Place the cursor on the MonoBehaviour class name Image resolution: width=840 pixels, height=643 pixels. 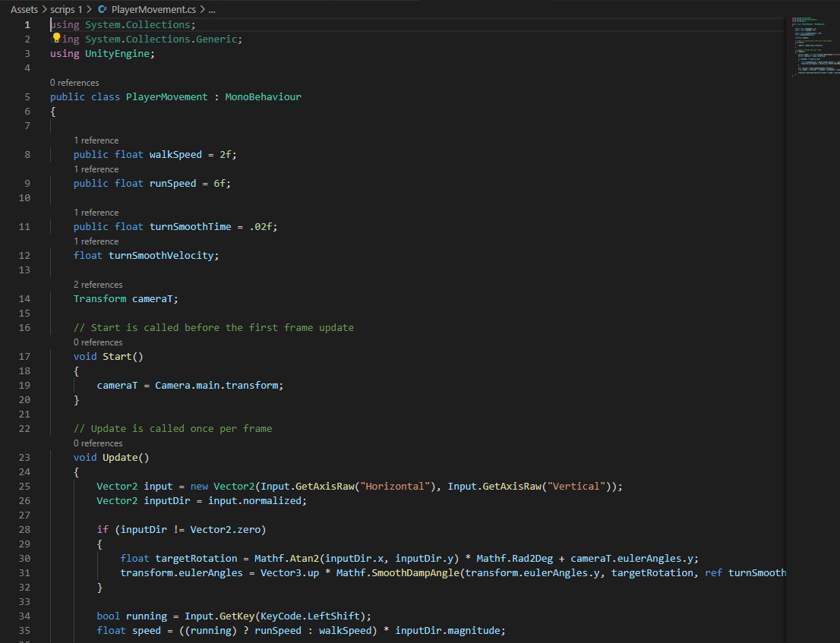pyautogui.click(x=263, y=96)
